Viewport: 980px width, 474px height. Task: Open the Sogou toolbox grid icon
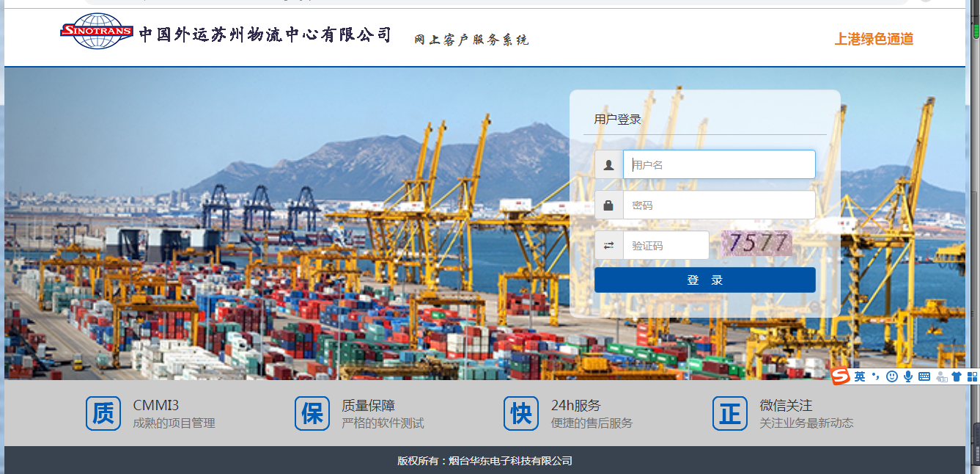point(973,376)
